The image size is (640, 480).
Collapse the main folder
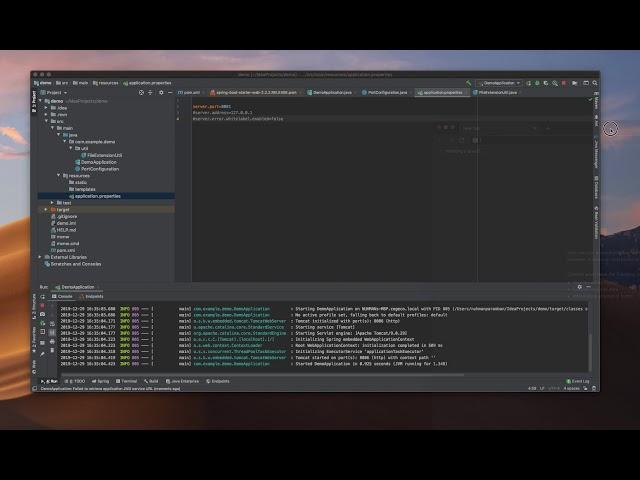(52, 128)
